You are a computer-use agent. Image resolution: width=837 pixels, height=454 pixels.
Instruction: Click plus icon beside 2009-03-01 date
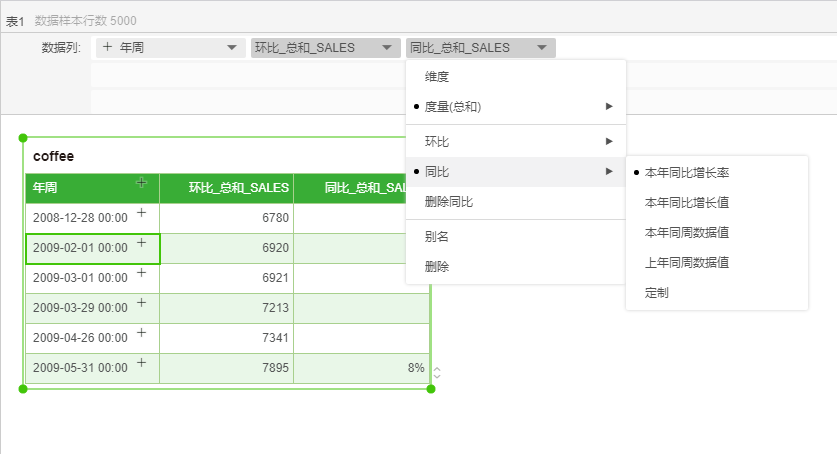141,273
